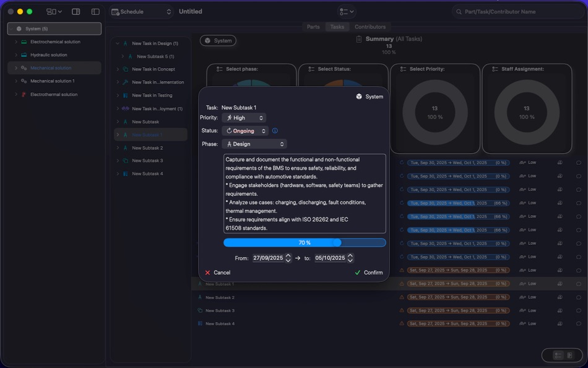Select the panel view toggle at bottom right
Viewport: 588px width, 368px height.
point(569,355)
